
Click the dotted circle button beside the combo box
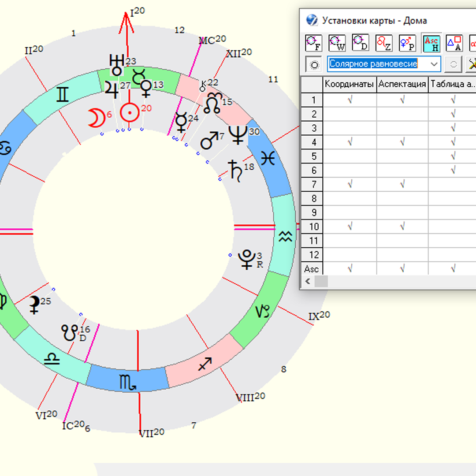314,64
